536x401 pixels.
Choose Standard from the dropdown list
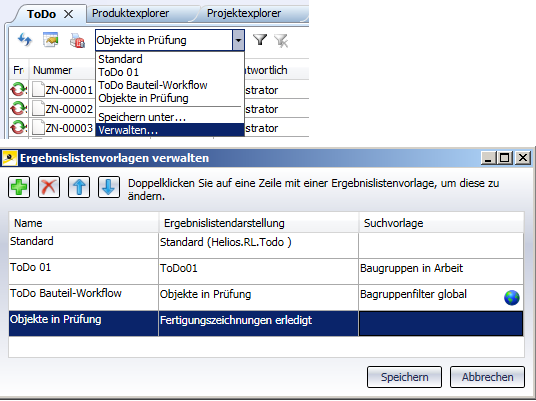tap(170, 59)
